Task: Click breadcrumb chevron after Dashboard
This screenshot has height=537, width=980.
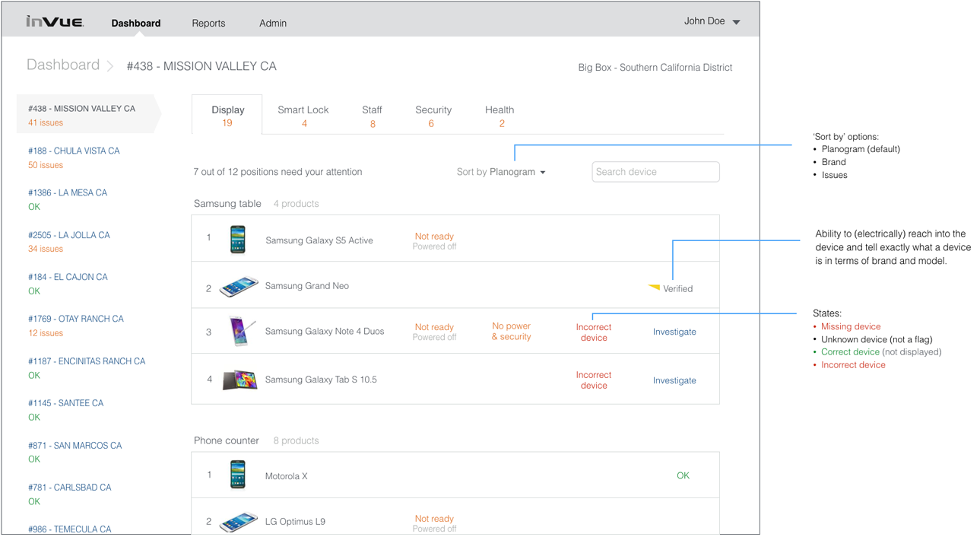Action: (x=110, y=66)
